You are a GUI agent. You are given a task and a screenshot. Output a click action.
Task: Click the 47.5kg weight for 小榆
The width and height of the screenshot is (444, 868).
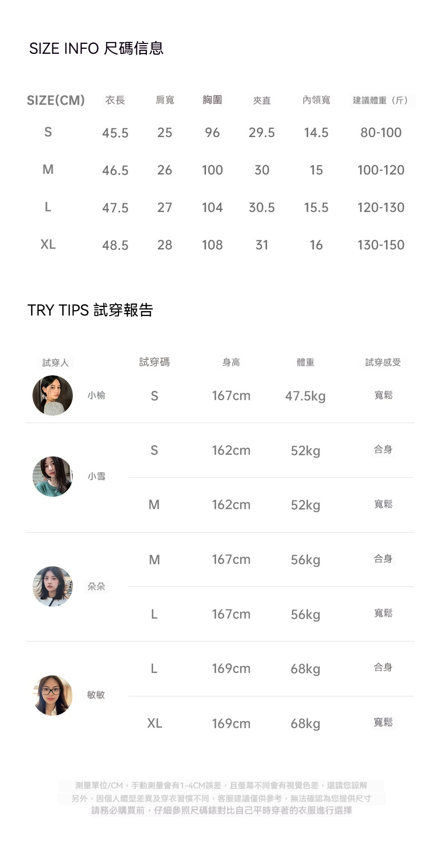point(305,396)
